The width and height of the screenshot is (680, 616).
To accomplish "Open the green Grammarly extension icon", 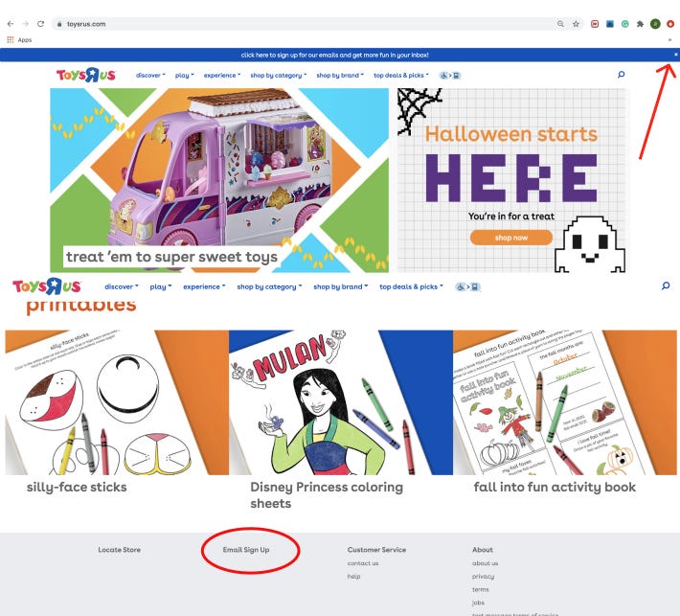I will [x=624, y=24].
